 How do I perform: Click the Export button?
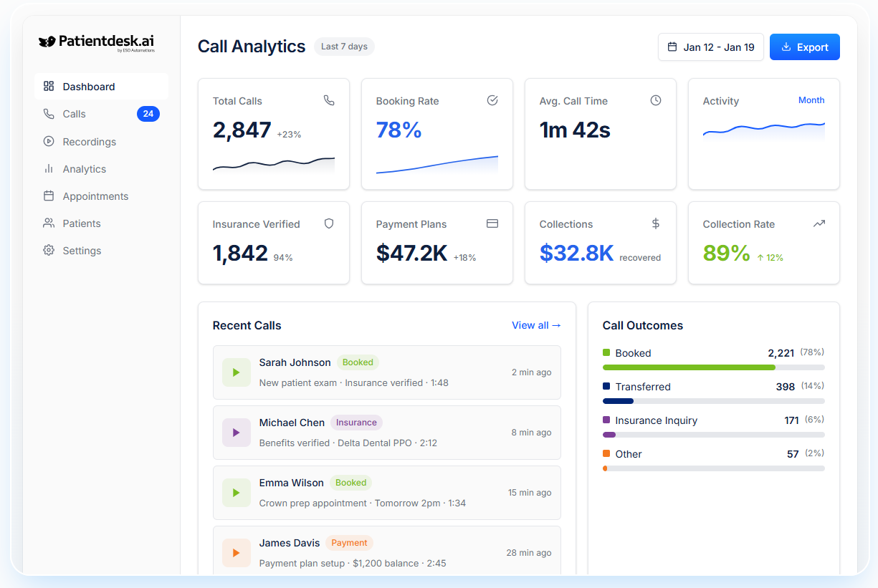tap(804, 47)
